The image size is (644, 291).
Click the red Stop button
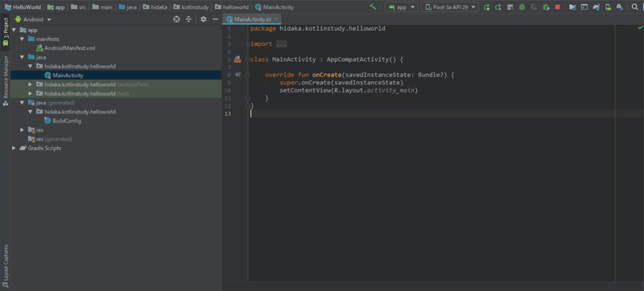(x=557, y=7)
